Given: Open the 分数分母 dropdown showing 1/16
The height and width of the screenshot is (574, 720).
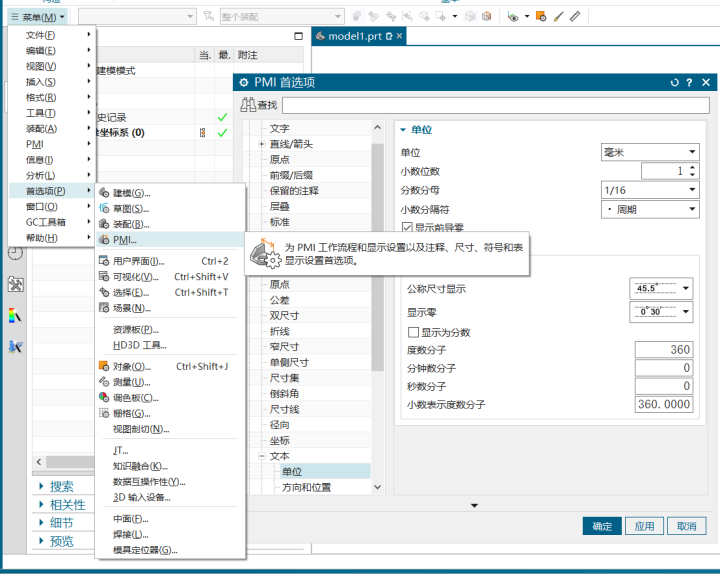Looking at the screenshot, I should tap(649, 189).
